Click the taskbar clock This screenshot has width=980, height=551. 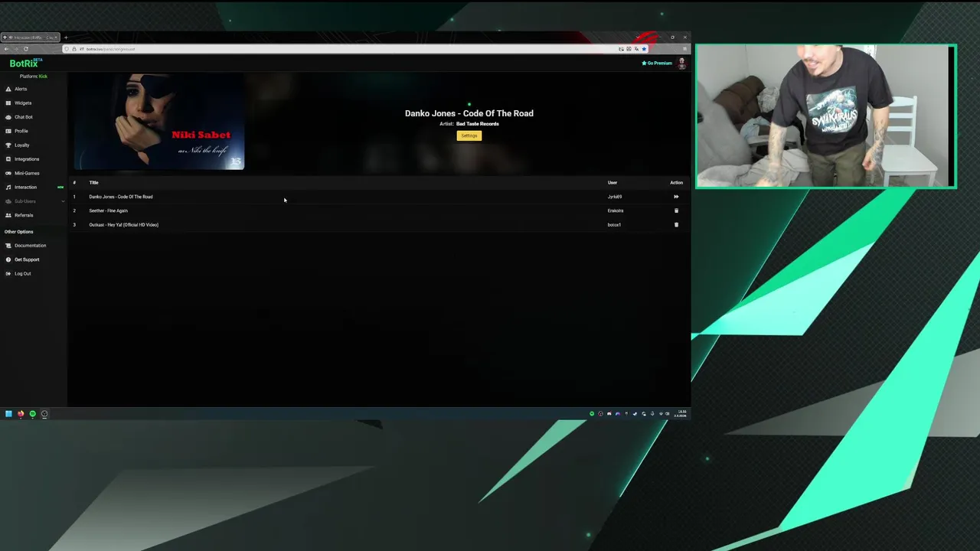click(x=681, y=413)
